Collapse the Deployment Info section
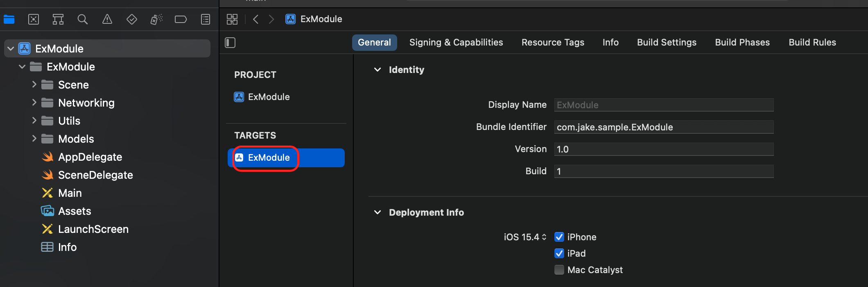 [377, 212]
